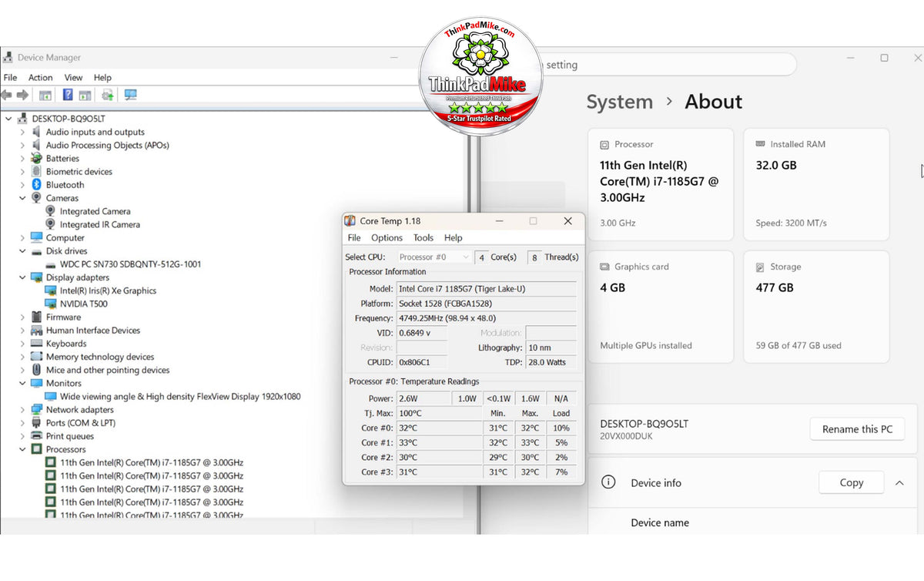Toggle the show/hide console tree toolbar icon
924x581 pixels.
coord(45,95)
